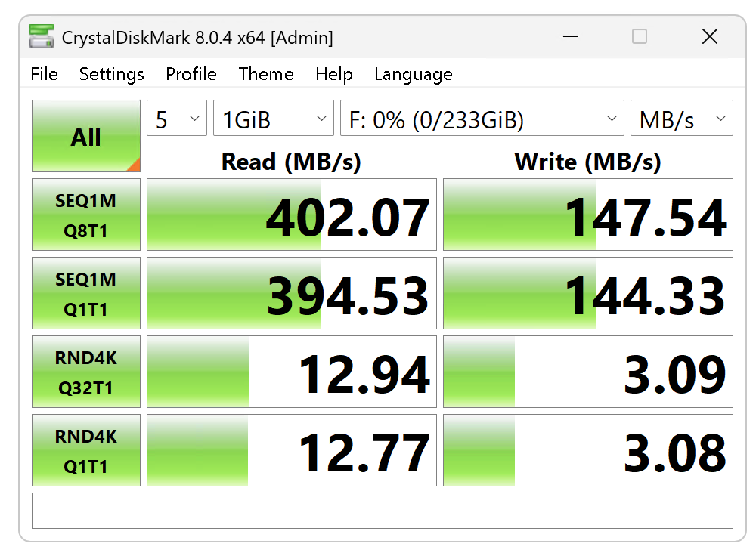The image size is (756, 559).
Task: Open the Help menu
Action: [x=334, y=74]
